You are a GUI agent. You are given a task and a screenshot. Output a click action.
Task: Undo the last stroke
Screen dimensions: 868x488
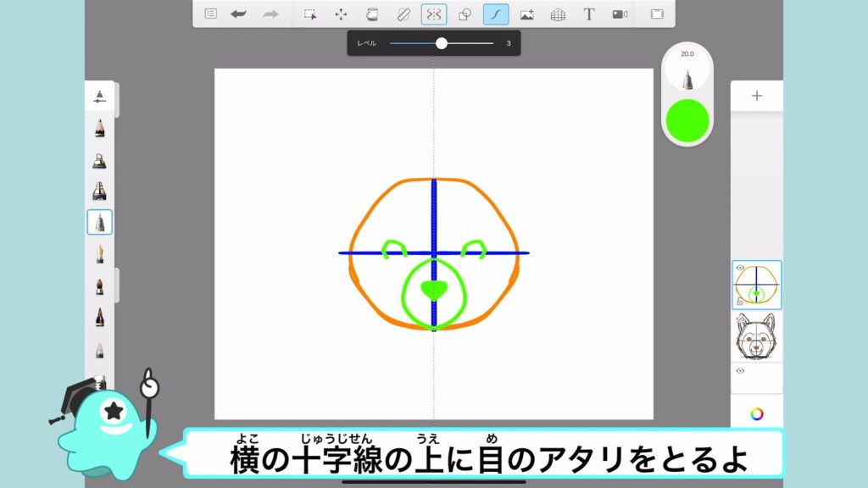coord(239,14)
